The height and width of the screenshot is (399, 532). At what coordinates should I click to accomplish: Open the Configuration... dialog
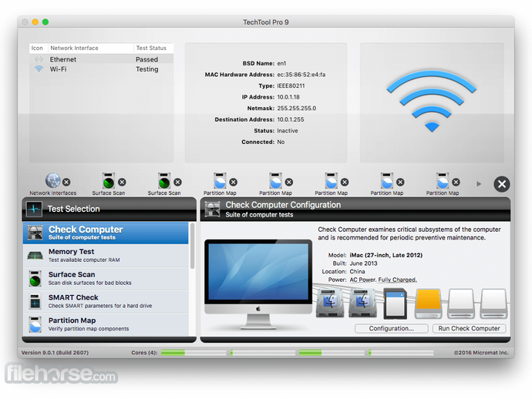point(391,328)
